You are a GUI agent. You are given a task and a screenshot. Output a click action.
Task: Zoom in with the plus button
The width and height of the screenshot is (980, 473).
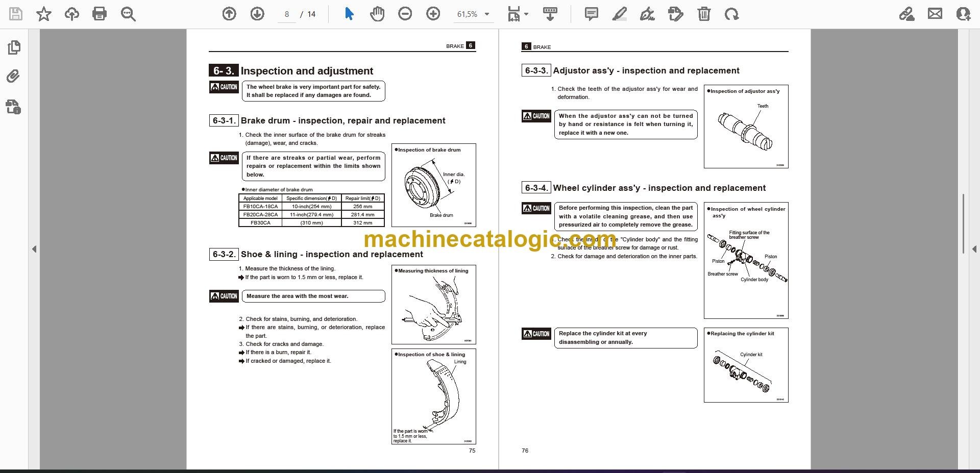coord(433,14)
